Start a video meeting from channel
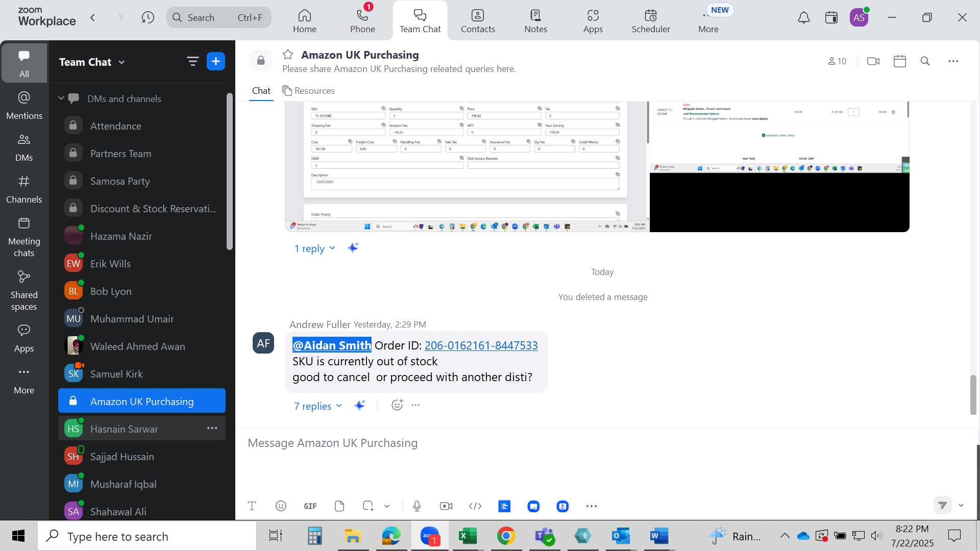This screenshot has width=980, height=551. click(x=873, y=61)
